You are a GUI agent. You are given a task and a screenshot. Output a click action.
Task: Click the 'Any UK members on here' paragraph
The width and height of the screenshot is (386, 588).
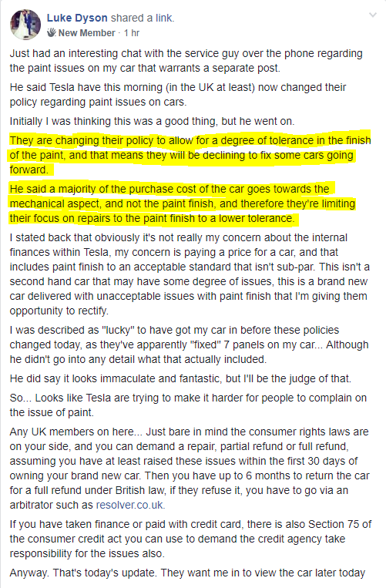pos(190,469)
